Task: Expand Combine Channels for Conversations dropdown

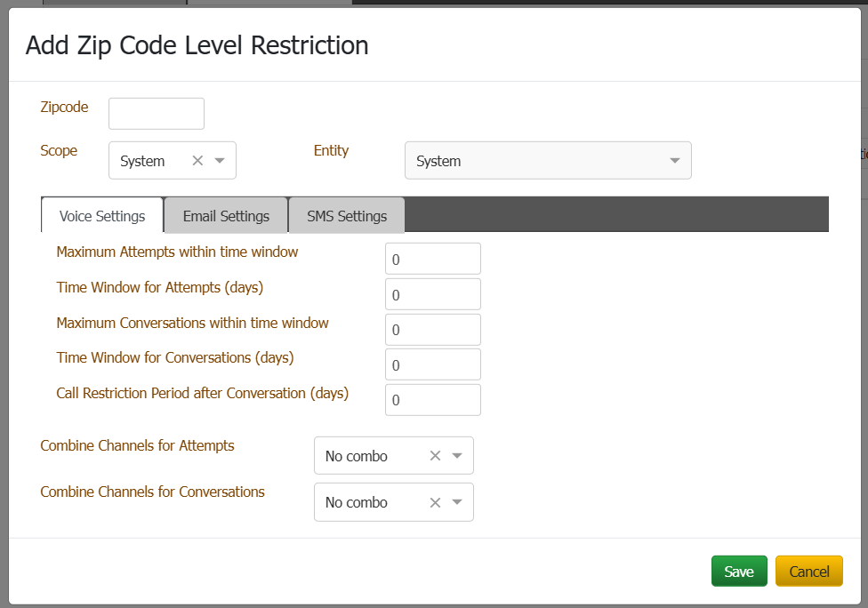Action: (457, 502)
